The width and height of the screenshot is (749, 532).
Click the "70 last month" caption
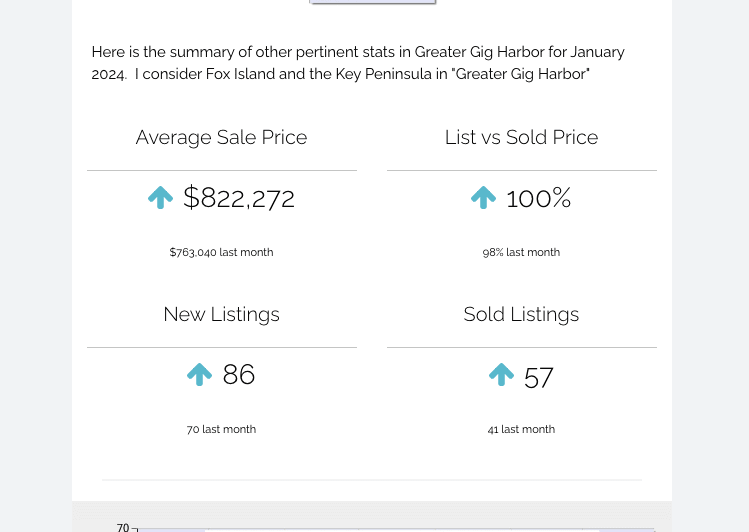click(221, 429)
